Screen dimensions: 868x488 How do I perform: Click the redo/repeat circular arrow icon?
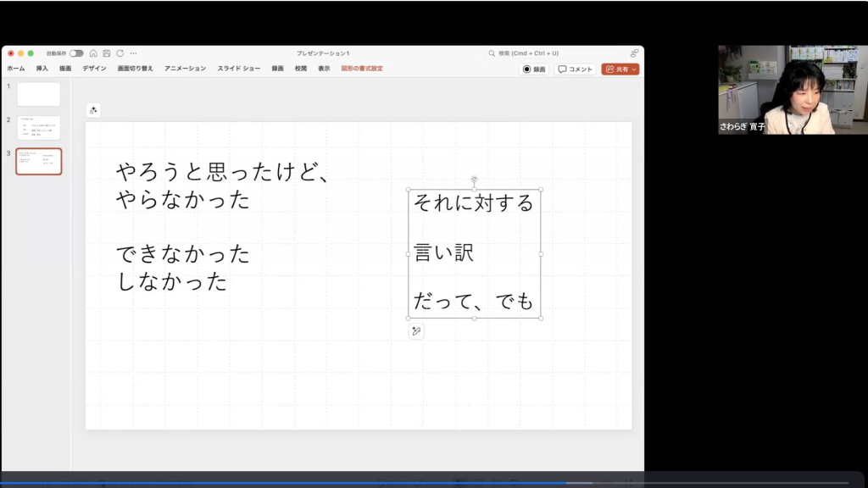point(120,53)
